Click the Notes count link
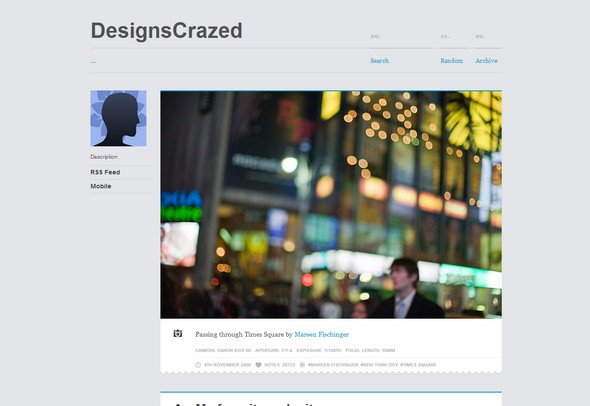The width and height of the screenshot is (590, 406). pyautogui.click(x=280, y=365)
